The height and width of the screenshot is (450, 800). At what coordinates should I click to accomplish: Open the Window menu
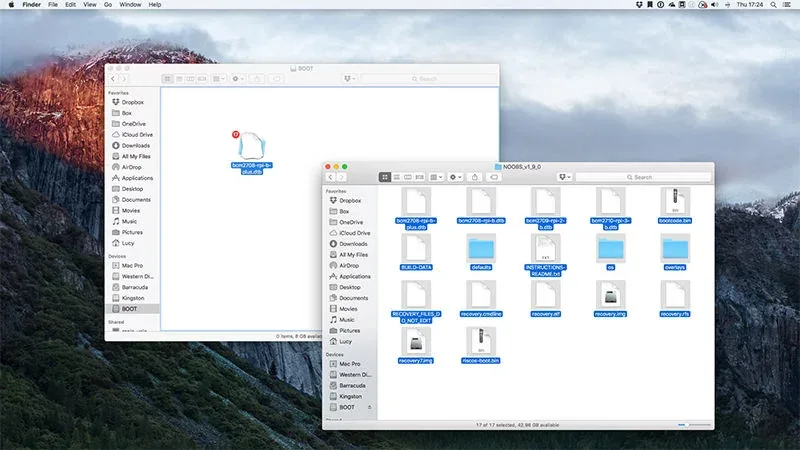coord(130,5)
